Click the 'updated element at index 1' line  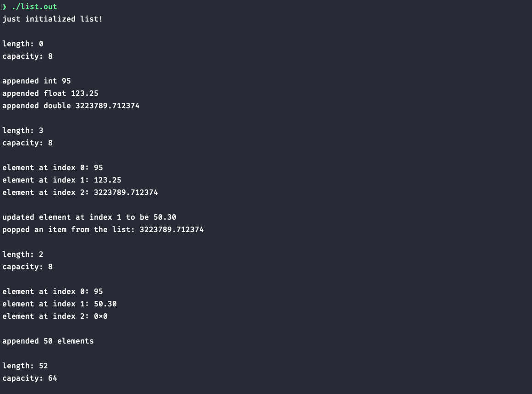tap(89, 217)
